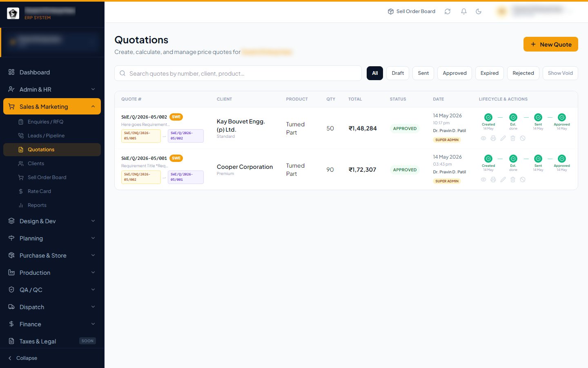Viewport: 588px width, 368px height.
Task: Click Approved step icon for Cooper Corporation quote
Action: (562, 159)
